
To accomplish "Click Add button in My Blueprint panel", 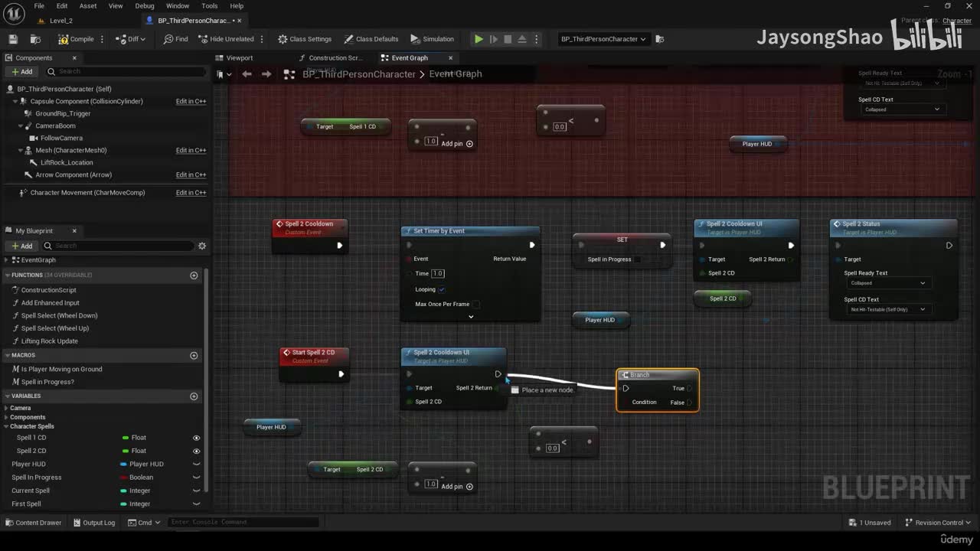I will (x=21, y=246).
